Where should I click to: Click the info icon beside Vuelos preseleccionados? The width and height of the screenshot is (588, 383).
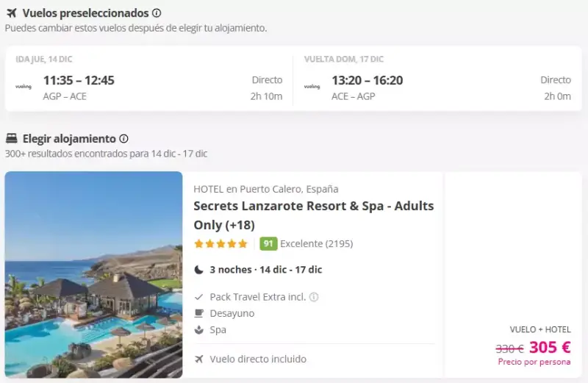coord(157,13)
